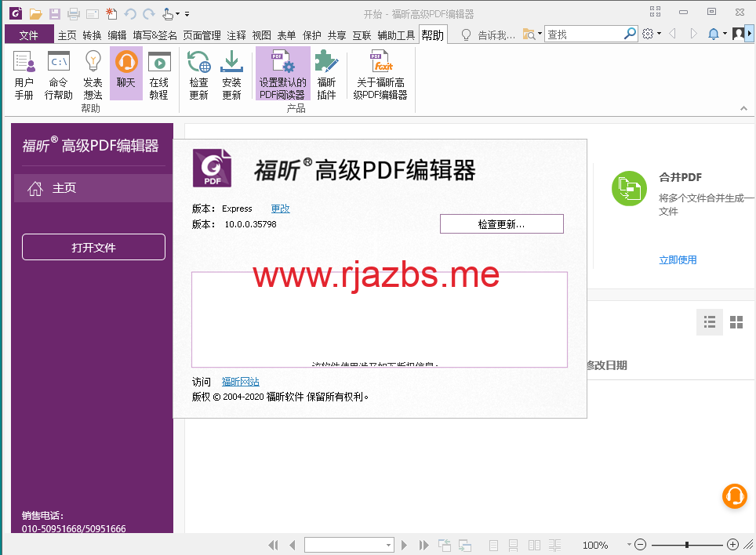Click the fullscreen toggle icon in title bar
This screenshot has width=756, height=555.
tap(656, 12)
